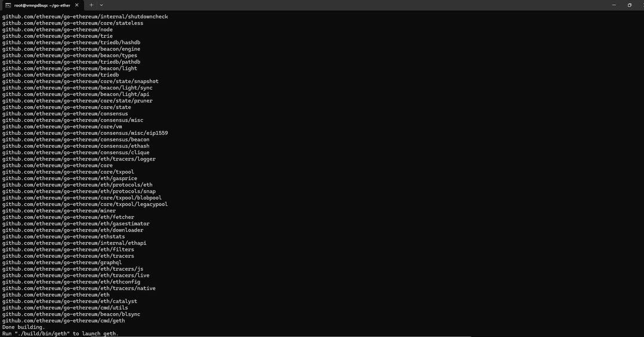Click the Run "./build/bin/geth" output line
Image resolution: width=644 pixels, height=337 pixels.
[60, 333]
